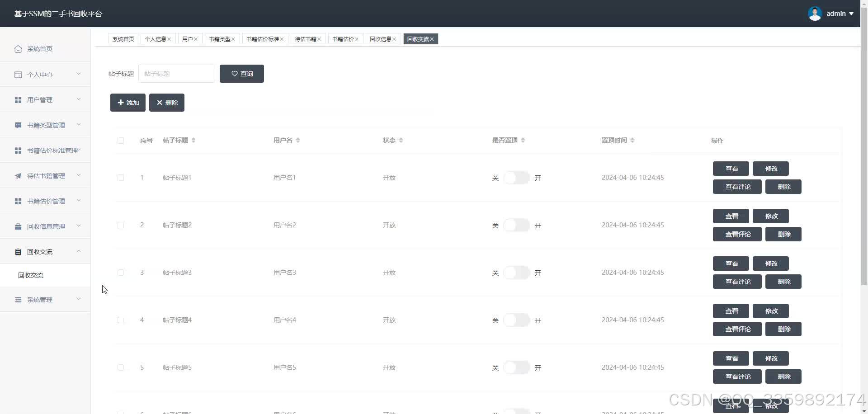Screen dimensions: 868x414
Task: Click the 书籍估价管理 grid icon
Action: click(18, 201)
